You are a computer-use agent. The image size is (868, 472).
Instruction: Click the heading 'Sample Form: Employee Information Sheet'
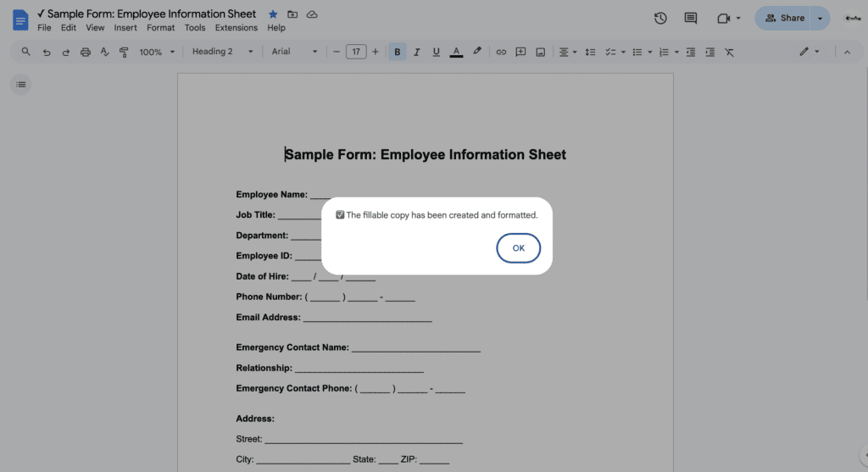[426, 154]
